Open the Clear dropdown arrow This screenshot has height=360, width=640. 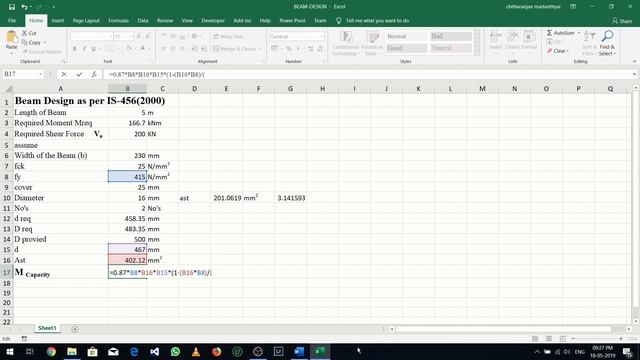coord(568,51)
